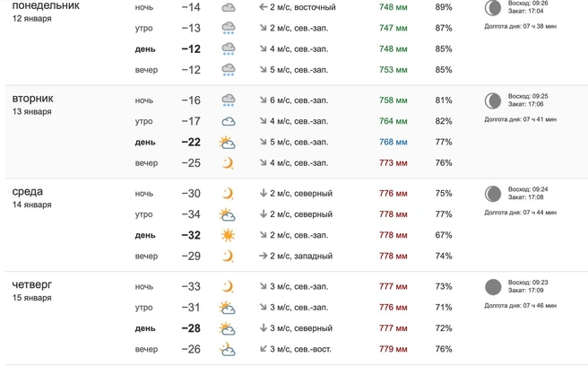Click the cloudy icon for Monday night
Screen dimensions: 588x366
(229, 7)
